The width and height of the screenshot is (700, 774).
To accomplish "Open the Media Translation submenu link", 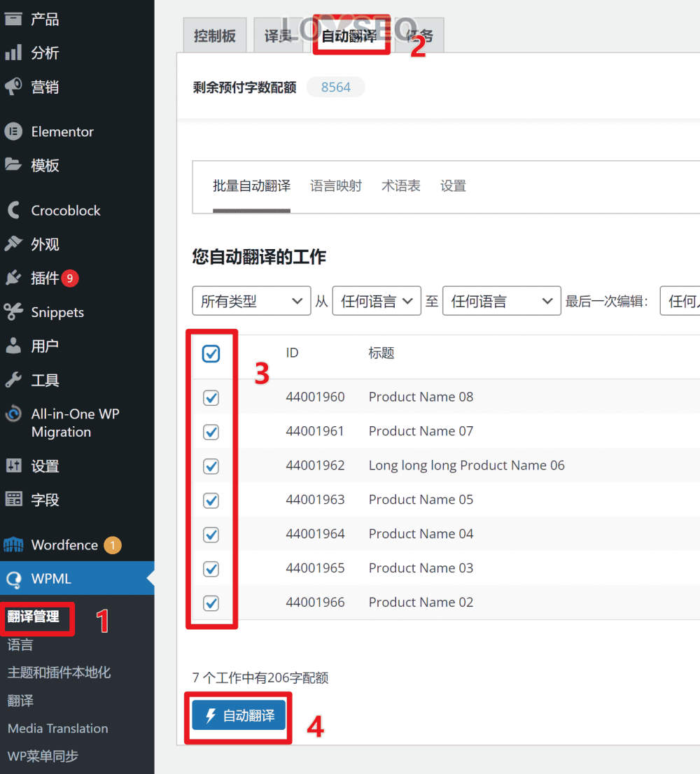I will coord(58,728).
